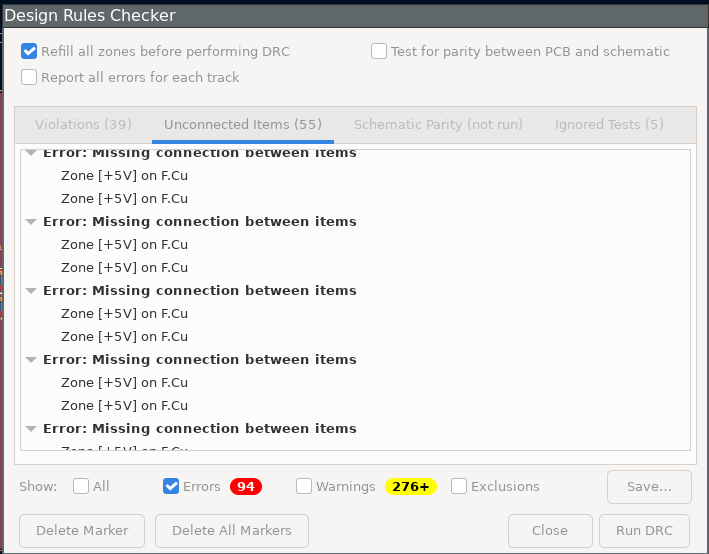Enable Test for parity between PCB and schematic
The image size is (709, 554).
pos(379,51)
